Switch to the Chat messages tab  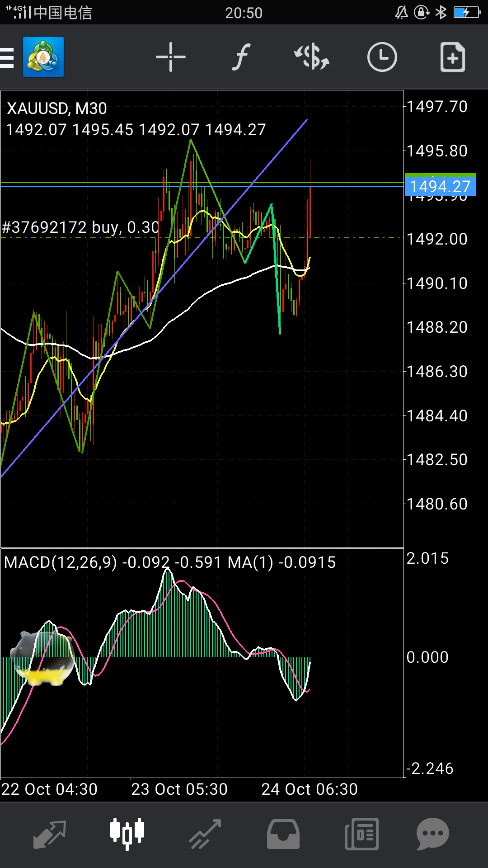pos(433,834)
